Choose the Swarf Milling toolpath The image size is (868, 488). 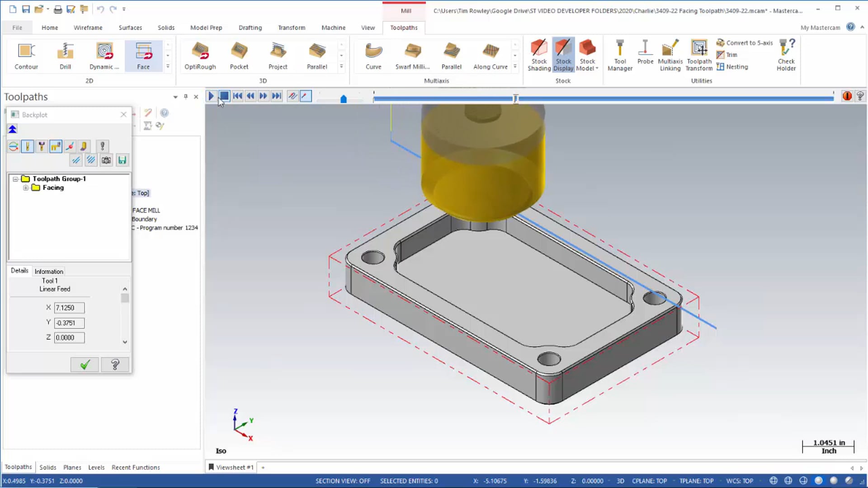pyautogui.click(x=412, y=56)
